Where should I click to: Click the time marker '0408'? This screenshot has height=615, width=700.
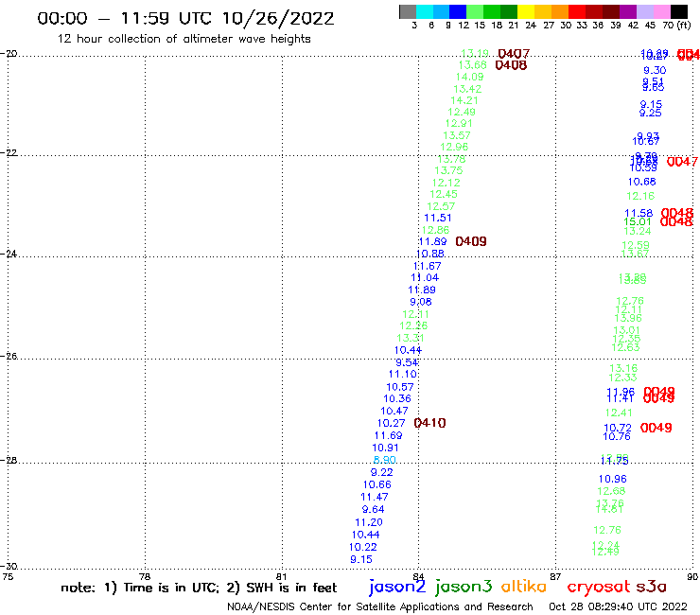(x=511, y=65)
